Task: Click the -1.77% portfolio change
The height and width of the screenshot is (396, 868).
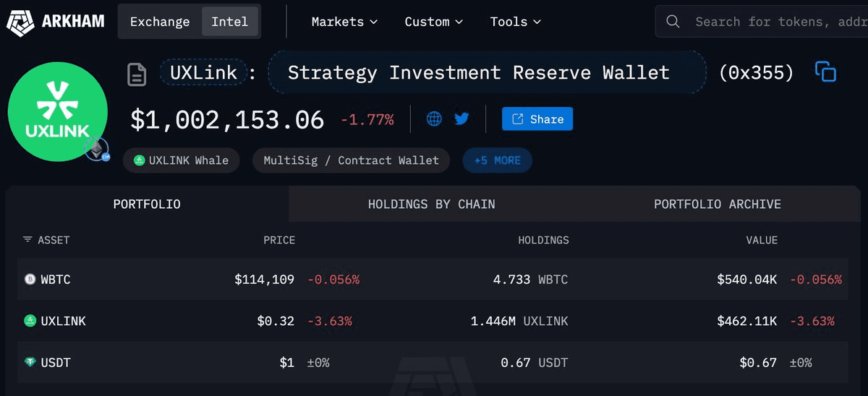Action: [367, 120]
